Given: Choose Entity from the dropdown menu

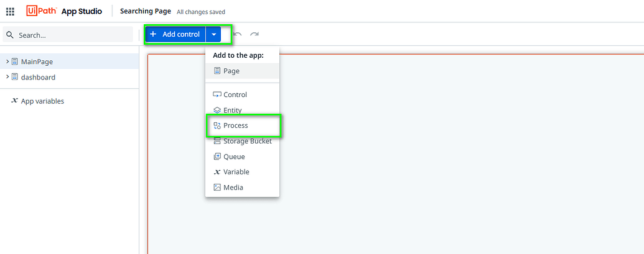Looking at the screenshot, I should 233,111.
